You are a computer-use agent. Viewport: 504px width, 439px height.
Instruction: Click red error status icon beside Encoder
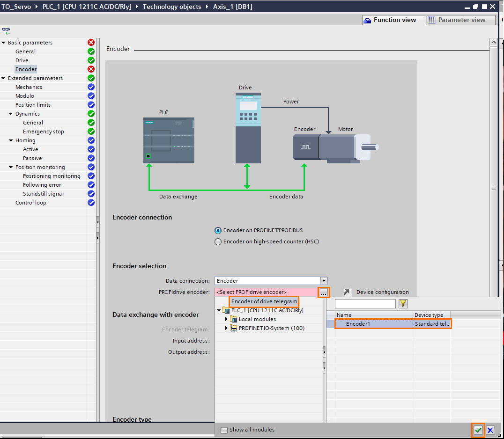coord(91,69)
